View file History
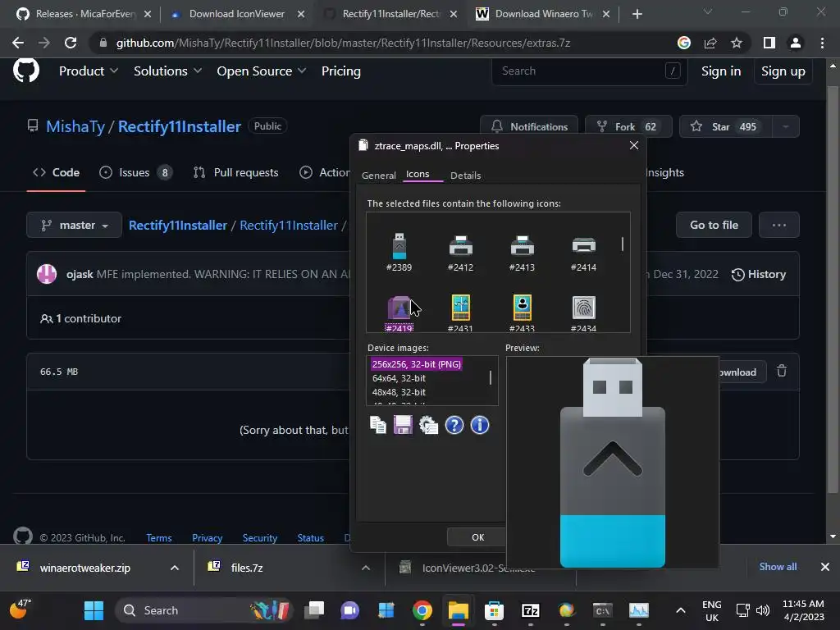 point(759,274)
